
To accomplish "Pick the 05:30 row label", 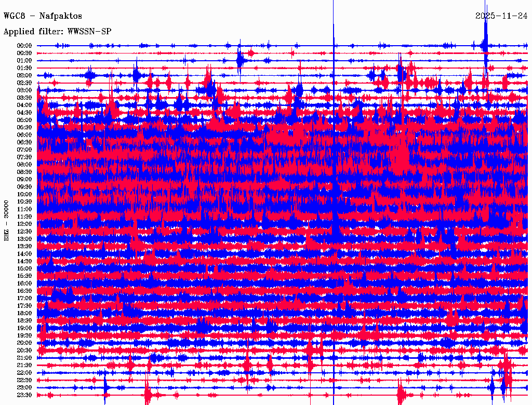I will (x=24, y=128).
